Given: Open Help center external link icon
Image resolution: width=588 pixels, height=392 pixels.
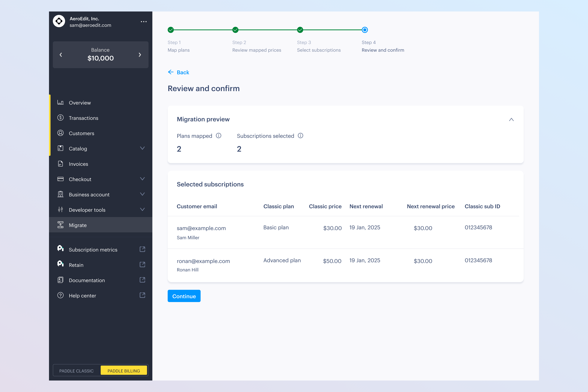Looking at the screenshot, I should click(x=142, y=295).
